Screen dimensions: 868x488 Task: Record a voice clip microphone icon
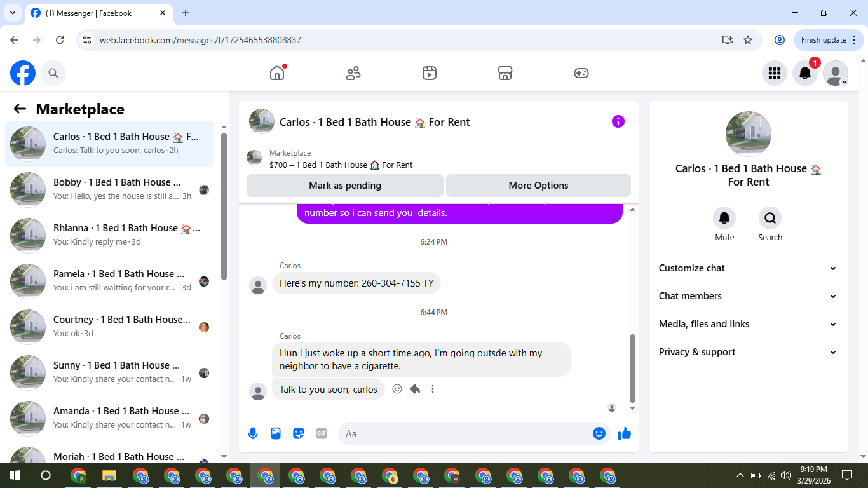click(x=253, y=433)
